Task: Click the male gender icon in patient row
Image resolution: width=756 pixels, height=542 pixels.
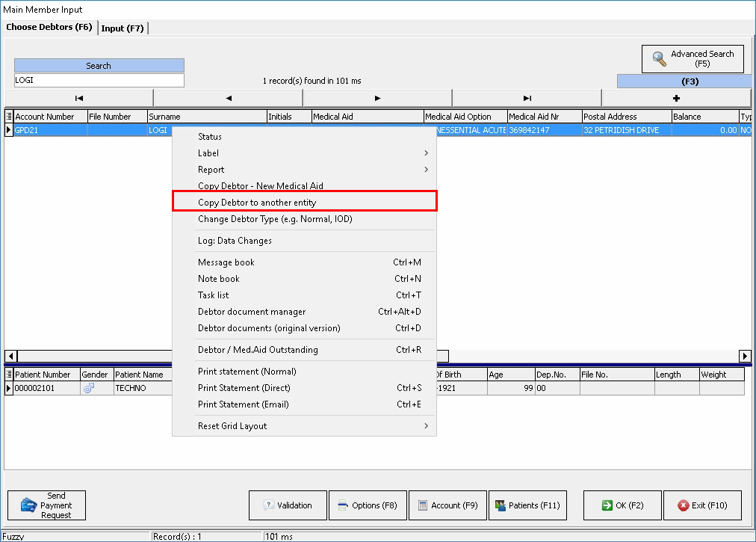Action: (x=88, y=389)
